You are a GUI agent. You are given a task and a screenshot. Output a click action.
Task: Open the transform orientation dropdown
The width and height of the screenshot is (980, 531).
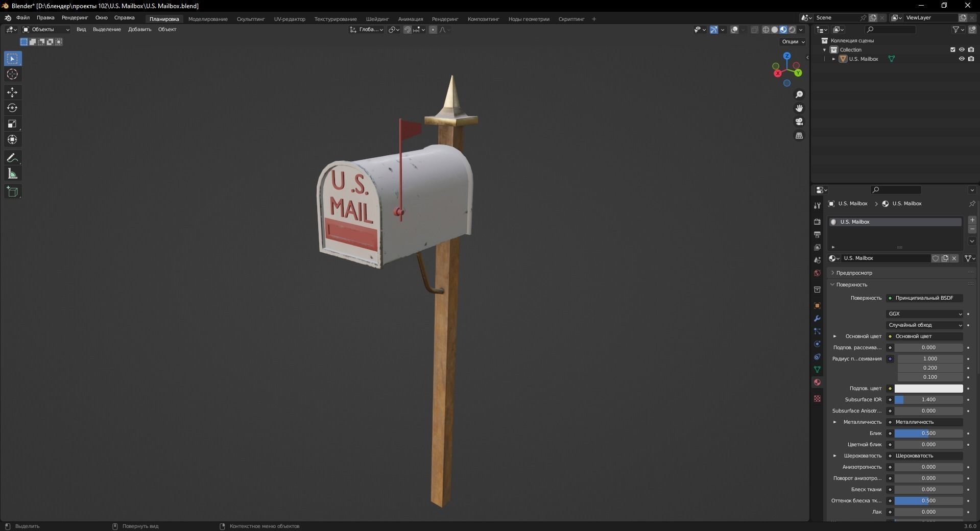pyautogui.click(x=367, y=30)
